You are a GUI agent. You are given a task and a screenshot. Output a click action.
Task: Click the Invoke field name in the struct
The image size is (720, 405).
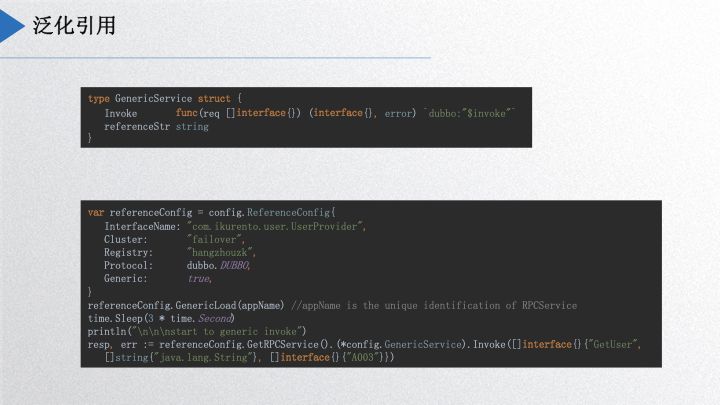pyautogui.click(x=121, y=113)
